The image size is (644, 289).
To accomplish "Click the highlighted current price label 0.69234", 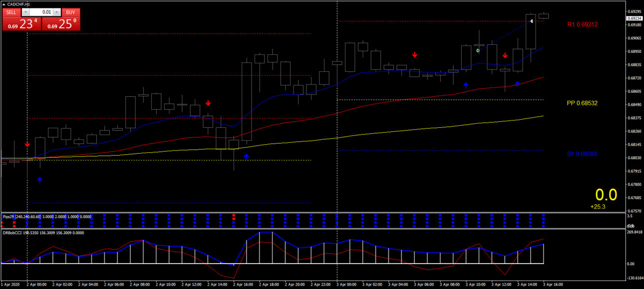I will point(634,18).
